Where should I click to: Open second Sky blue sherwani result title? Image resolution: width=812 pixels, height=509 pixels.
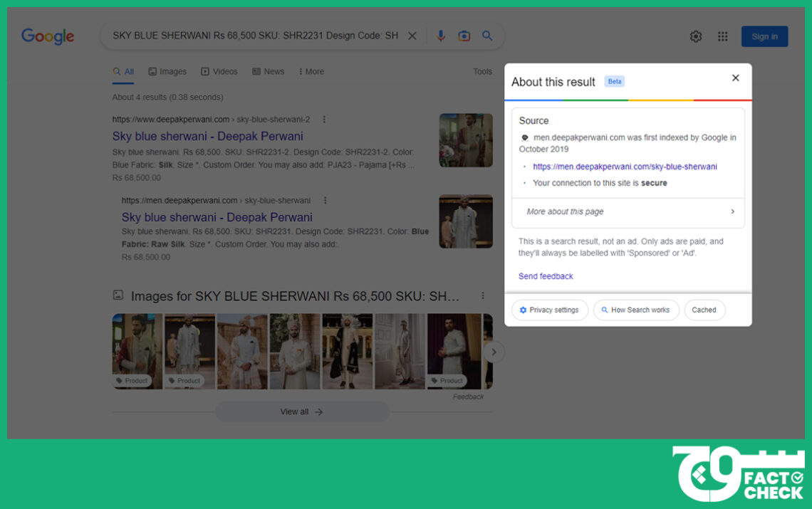click(217, 217)
